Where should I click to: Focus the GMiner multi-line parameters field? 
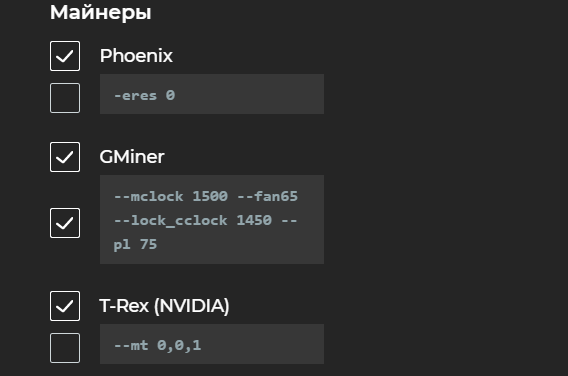(212, 220)
